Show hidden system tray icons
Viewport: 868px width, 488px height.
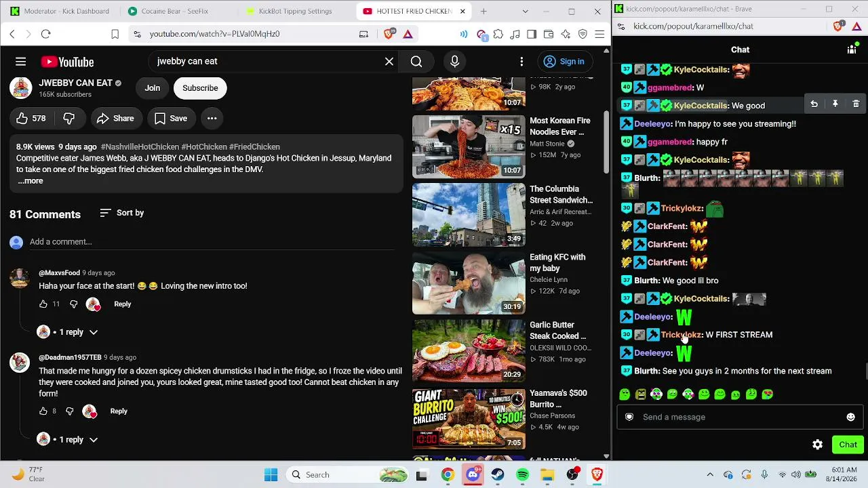pos(710,475)
